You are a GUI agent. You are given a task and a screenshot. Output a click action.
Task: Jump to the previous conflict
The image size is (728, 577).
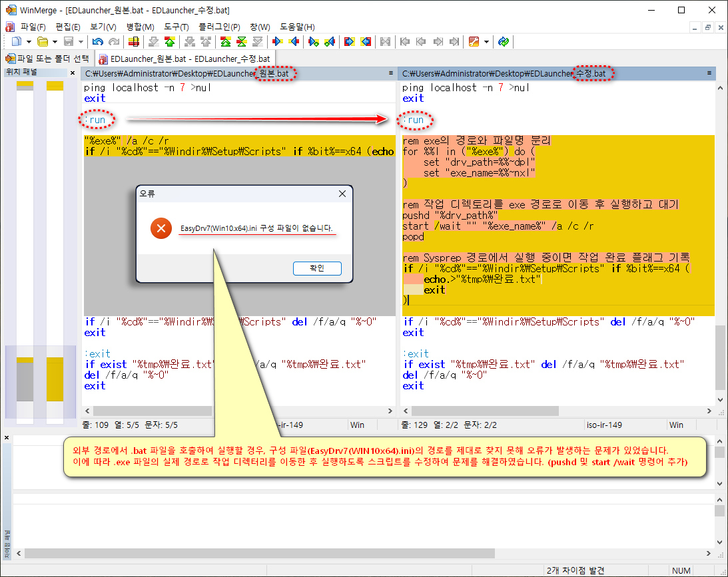pyautogui.click(x=206, y=42)
